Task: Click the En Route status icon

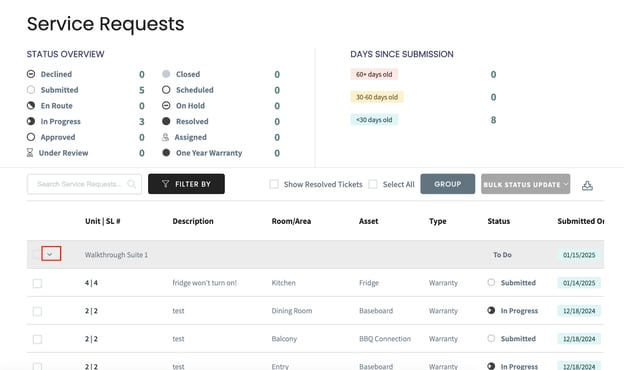Action: coord(31,105)
